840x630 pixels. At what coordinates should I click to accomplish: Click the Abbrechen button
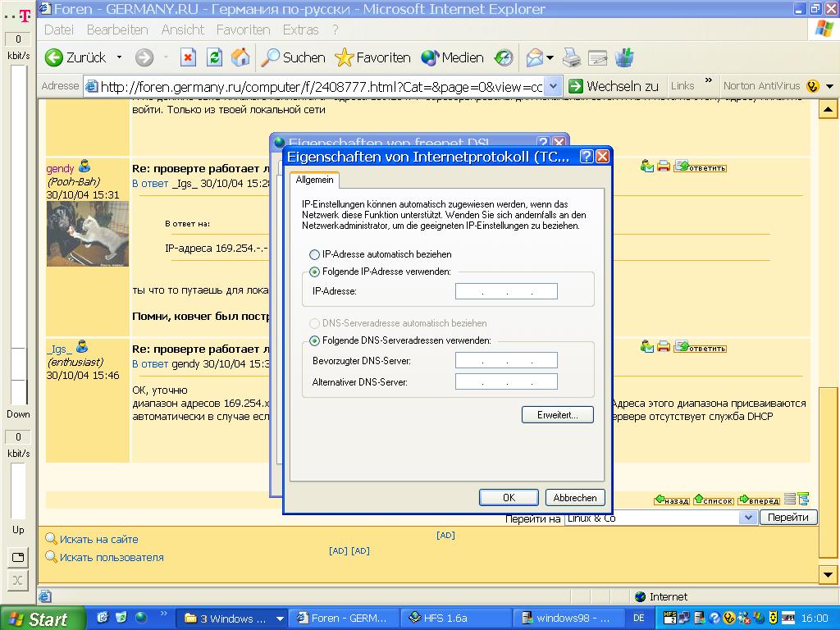tap(575, 498)
